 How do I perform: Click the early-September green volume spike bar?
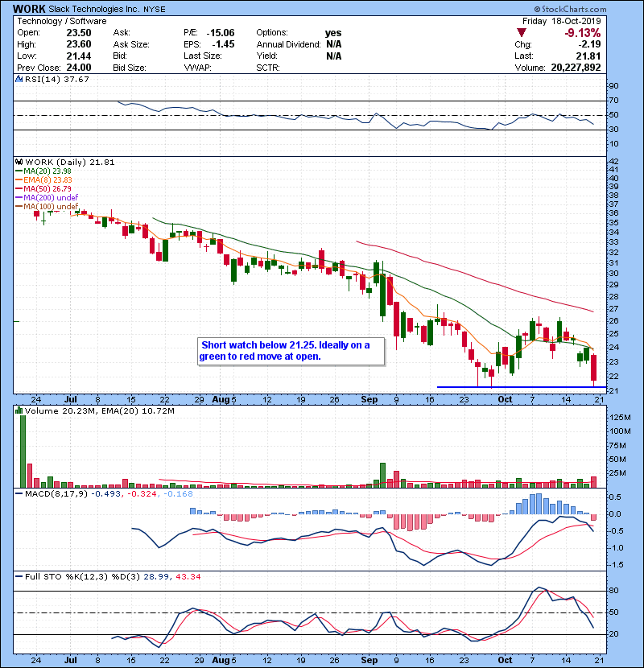pos(382,475)
